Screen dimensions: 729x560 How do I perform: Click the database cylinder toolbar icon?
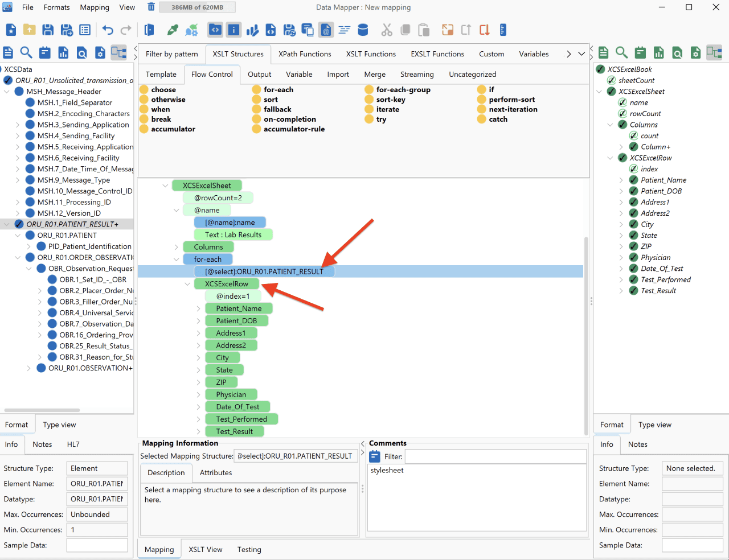pyautogui.click(x=363, y=30)
